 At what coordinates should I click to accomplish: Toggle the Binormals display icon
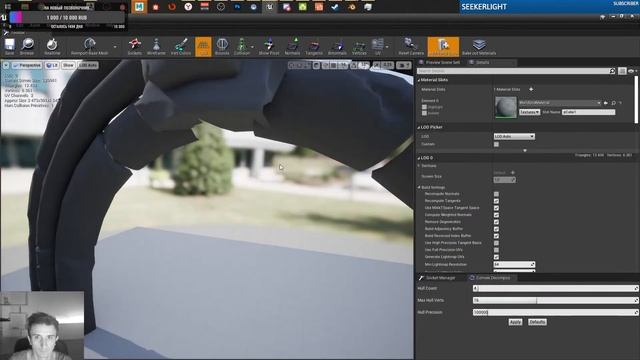point(337,47)
